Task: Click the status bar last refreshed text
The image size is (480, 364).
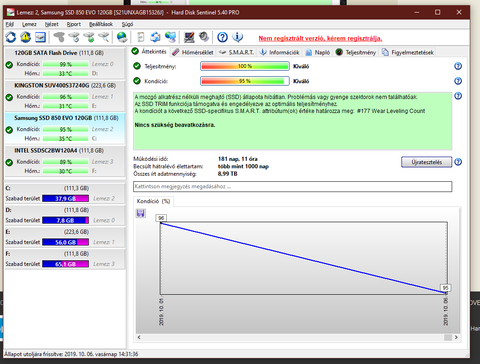Action: tap(71, 354)
